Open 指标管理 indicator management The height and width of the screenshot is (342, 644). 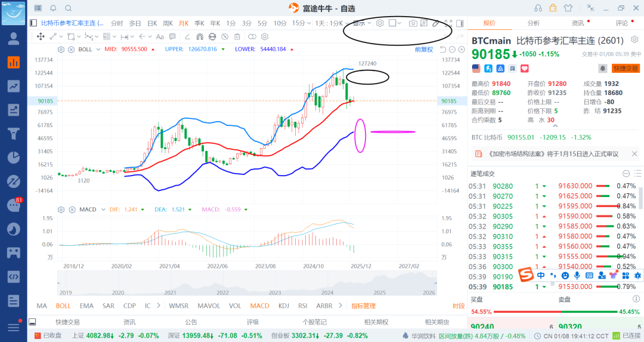tap(364, 306)
